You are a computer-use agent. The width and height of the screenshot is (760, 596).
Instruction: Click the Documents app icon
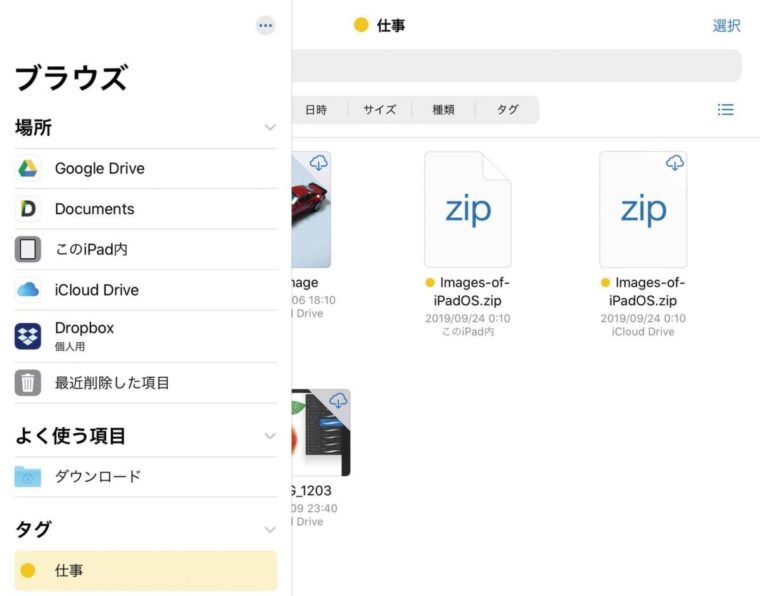click(x=28, y=209)
